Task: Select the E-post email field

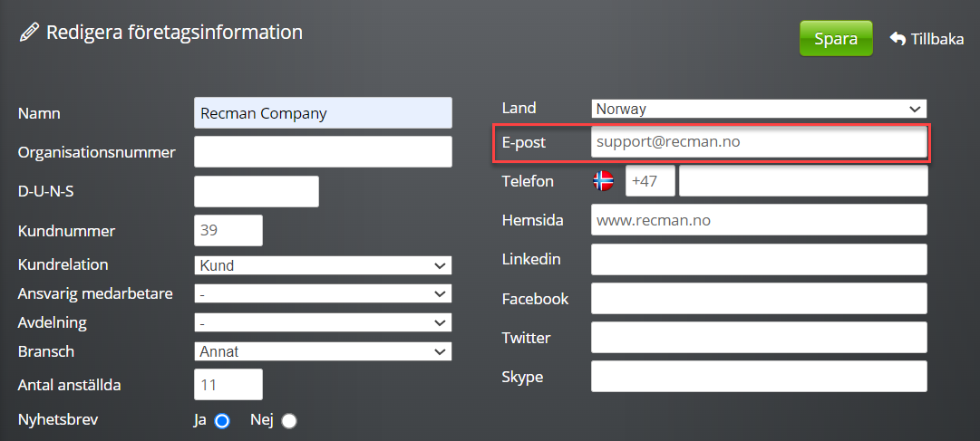Action: (x=759, y=142)
